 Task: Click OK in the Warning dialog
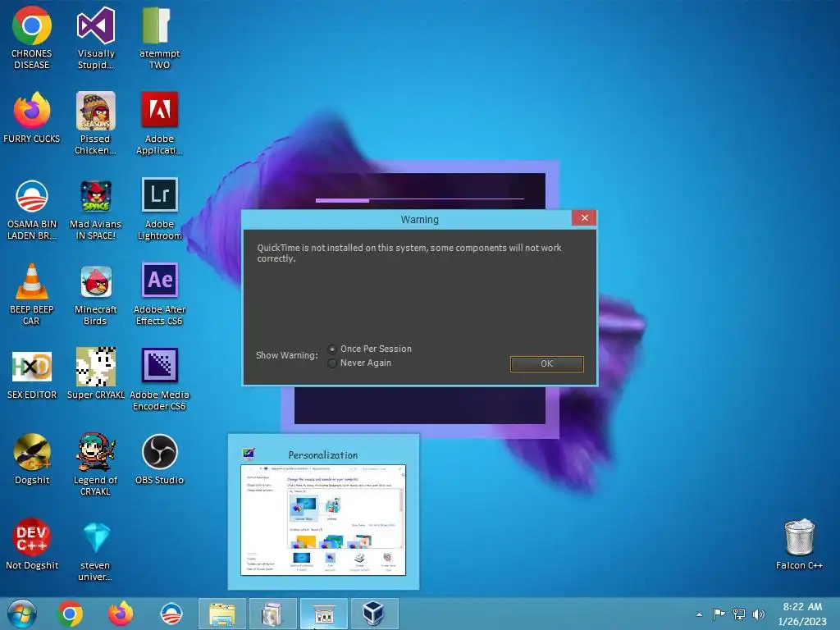point(547,363)
